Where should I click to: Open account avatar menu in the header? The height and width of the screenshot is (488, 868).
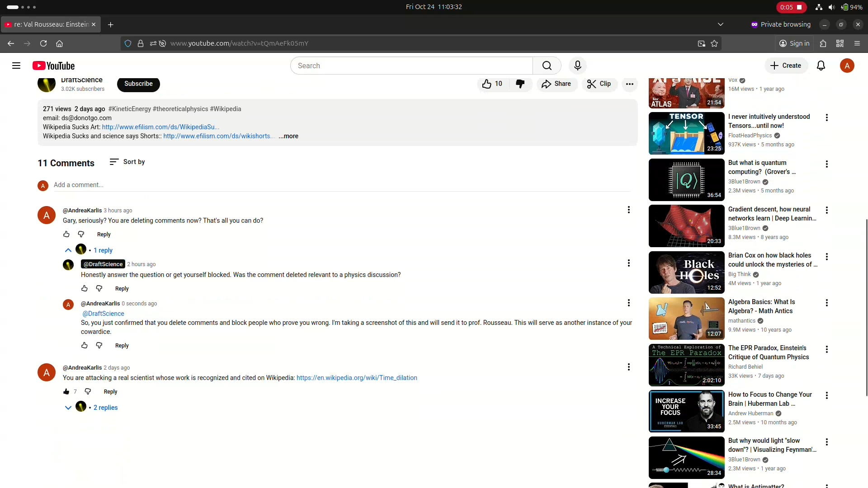[x=847, y=66]
